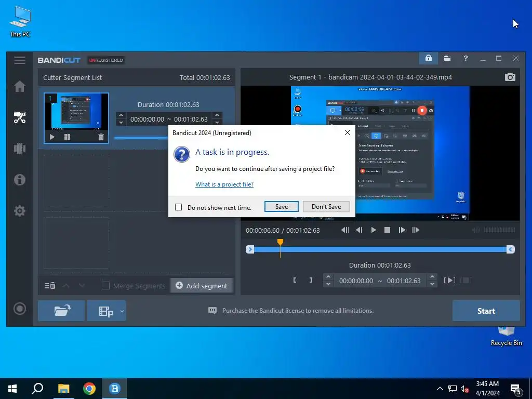The height and width of the screenshot is (399, 532).
Task: Open the Joiner mode sidebar icon
Action: tap(20, 149)
